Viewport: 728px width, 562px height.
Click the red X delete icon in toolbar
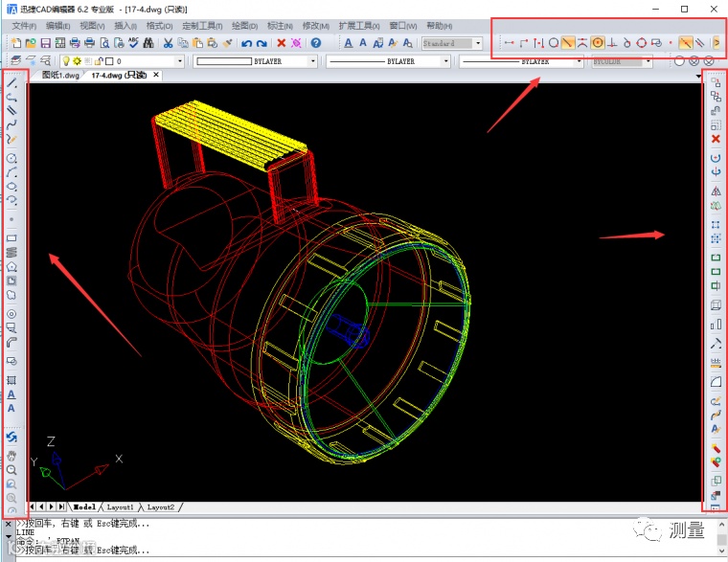pyautogui.click(x=282, y=43)
